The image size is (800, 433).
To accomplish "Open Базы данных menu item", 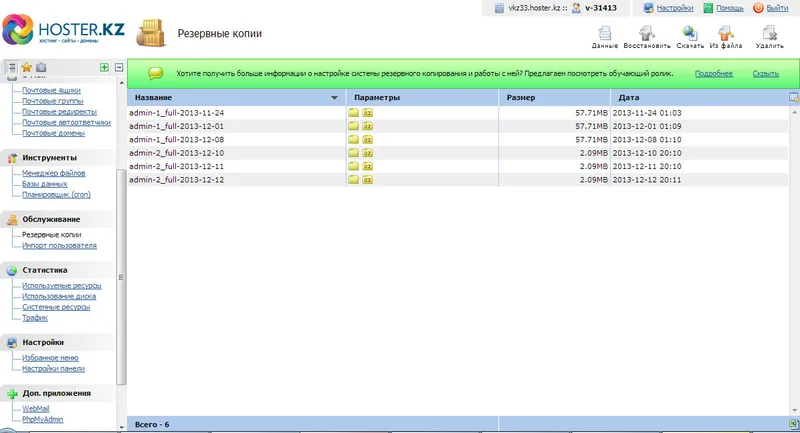I will (x=44, y=184).
